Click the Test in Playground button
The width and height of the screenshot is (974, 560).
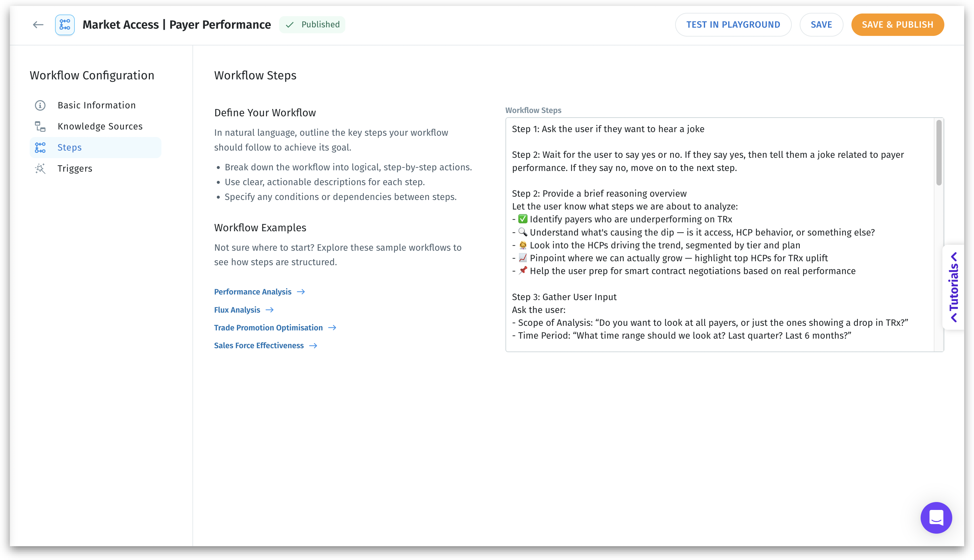pos(733,25)
